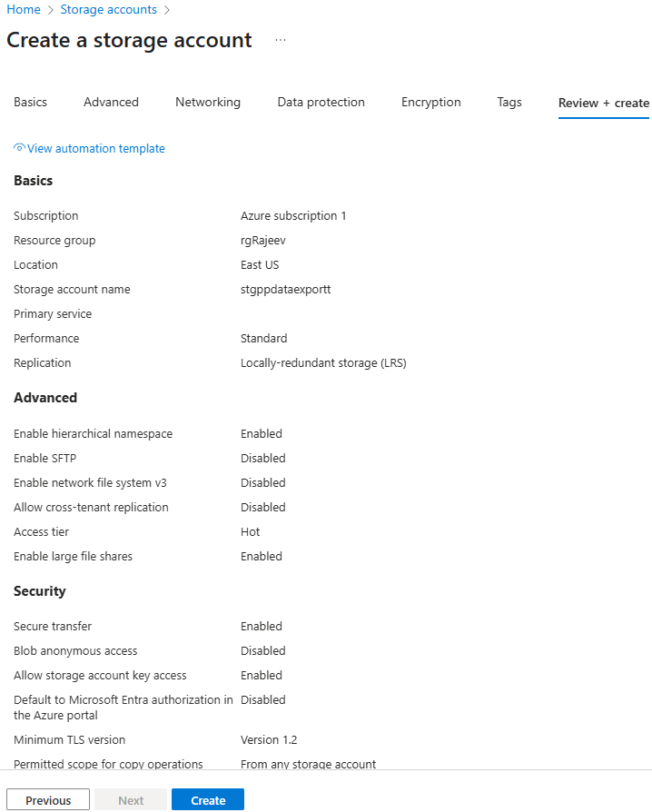Switch to the Encryption tab
The height and width of the screenshot is (812, 652).
coord(430,103)
